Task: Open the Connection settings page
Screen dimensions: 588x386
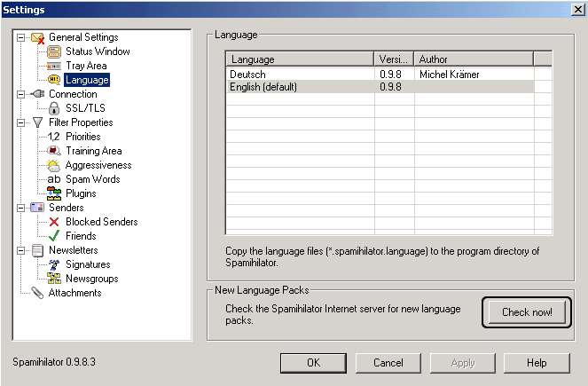Action: (x=73, y=94)
